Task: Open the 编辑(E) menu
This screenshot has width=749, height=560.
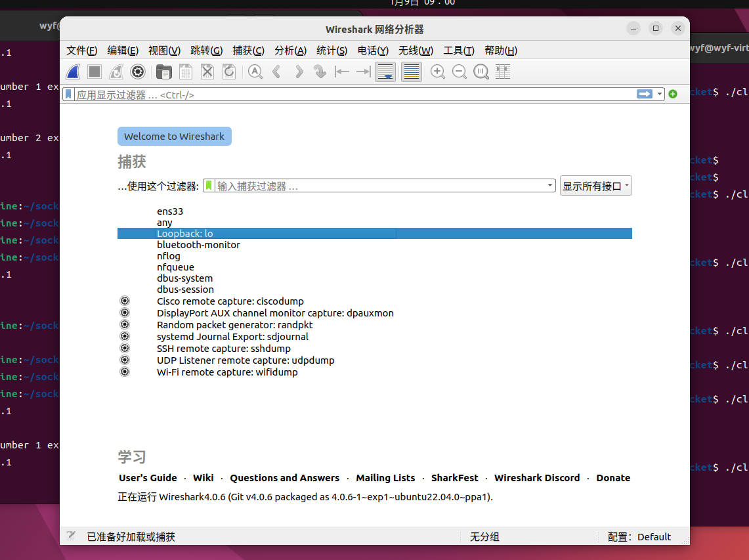Action: coord(123,51)
